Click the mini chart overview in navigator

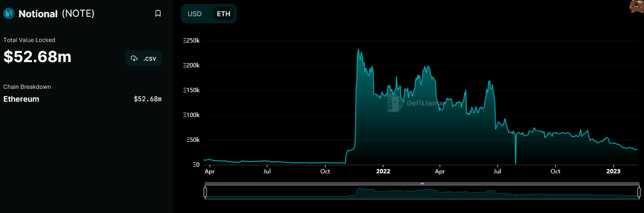(422, 192)
